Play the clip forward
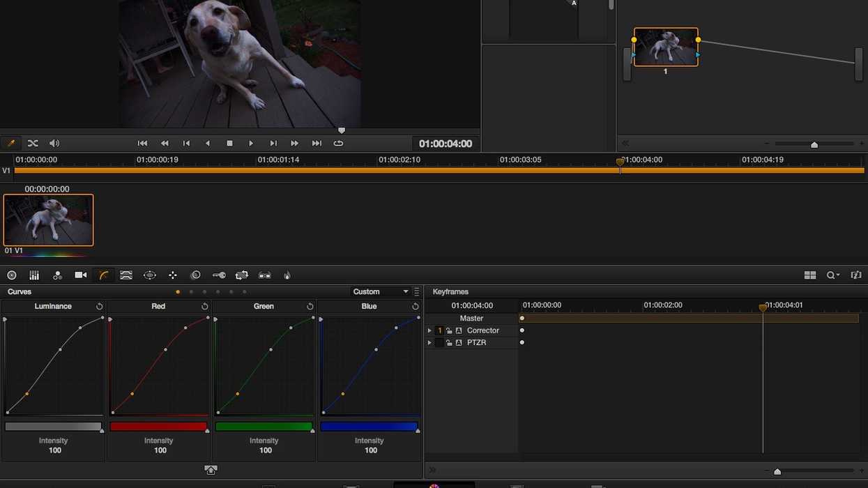The height and width of the screenshot is (488, 868). tap(251, 143)
